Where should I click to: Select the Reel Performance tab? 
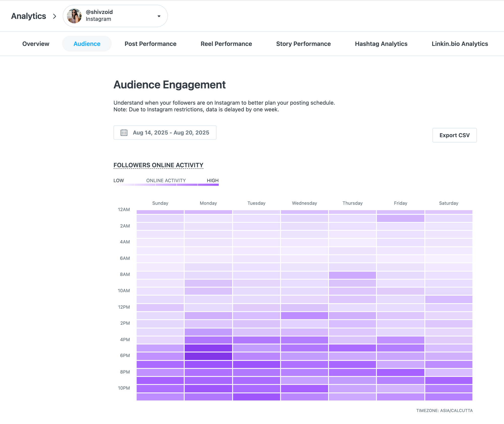click(226, 44)
